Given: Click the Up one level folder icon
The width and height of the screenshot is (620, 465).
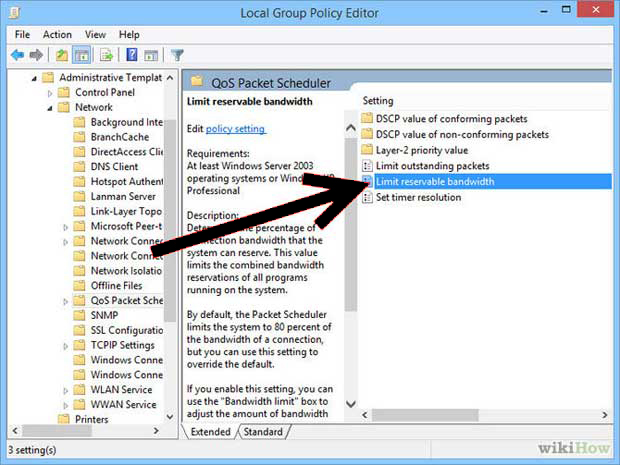Looking at the screenshot, I should (x=62, y=55).
